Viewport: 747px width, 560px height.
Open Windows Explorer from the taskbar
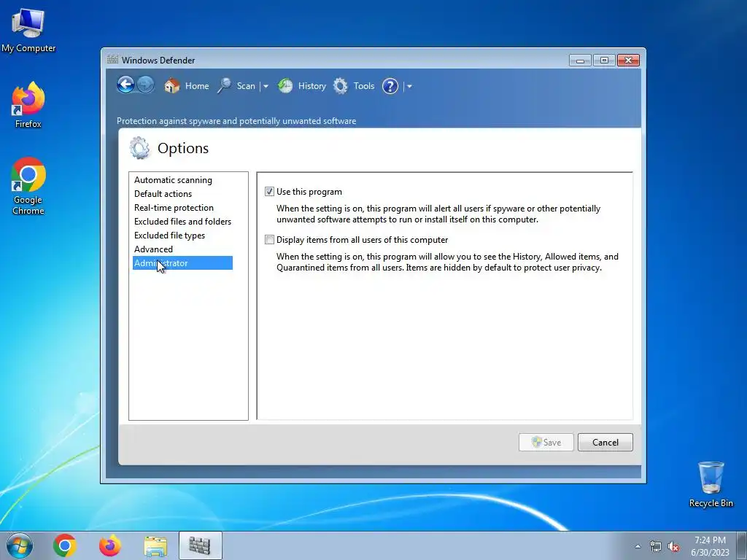click(155, 545)
